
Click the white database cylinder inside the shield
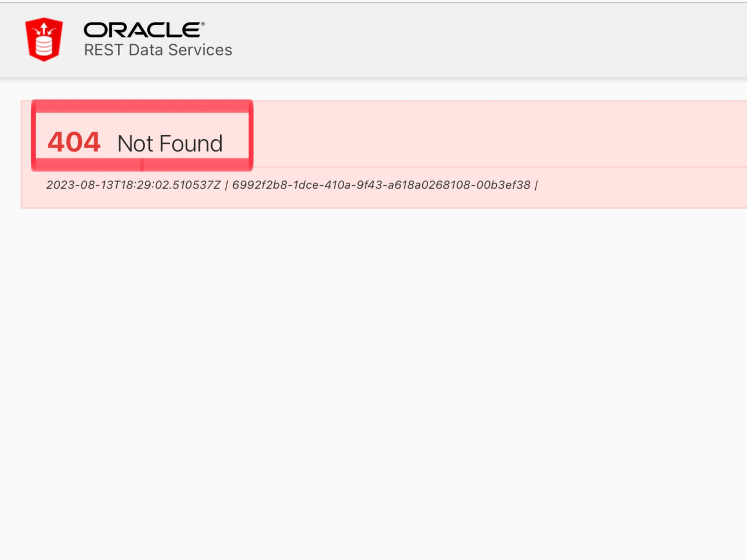pyautogui.click(x=44, y=46)
